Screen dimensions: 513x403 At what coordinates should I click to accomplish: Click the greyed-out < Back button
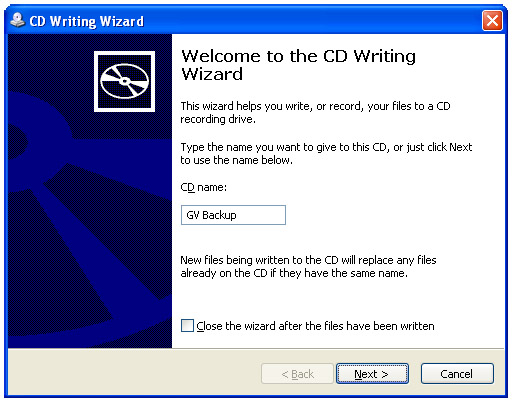[x=297, y=374]
